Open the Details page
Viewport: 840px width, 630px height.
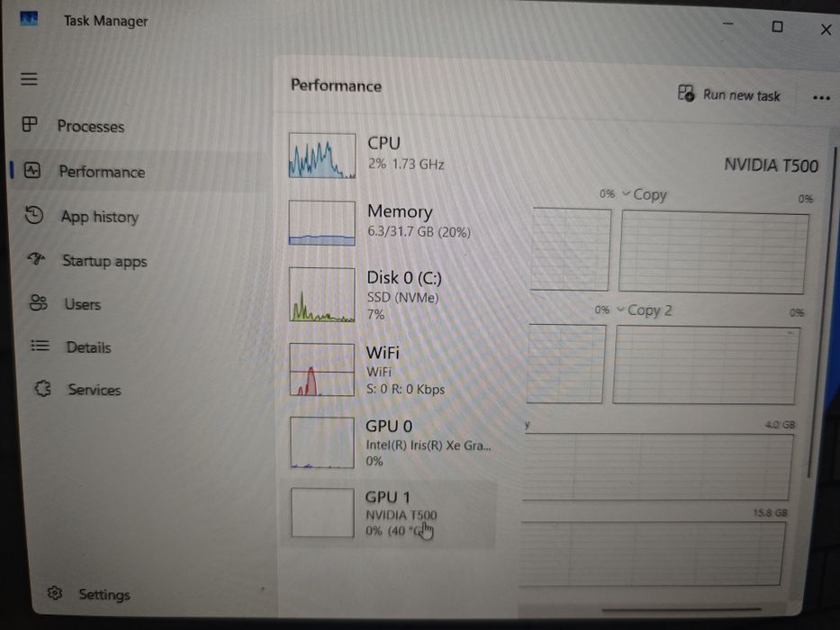click(x=88, y=347)
